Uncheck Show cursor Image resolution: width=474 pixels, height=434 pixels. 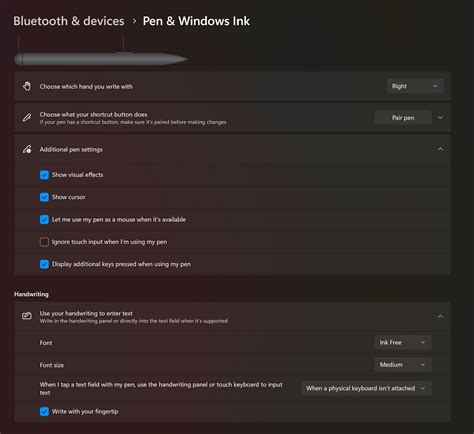coord(44,197)
